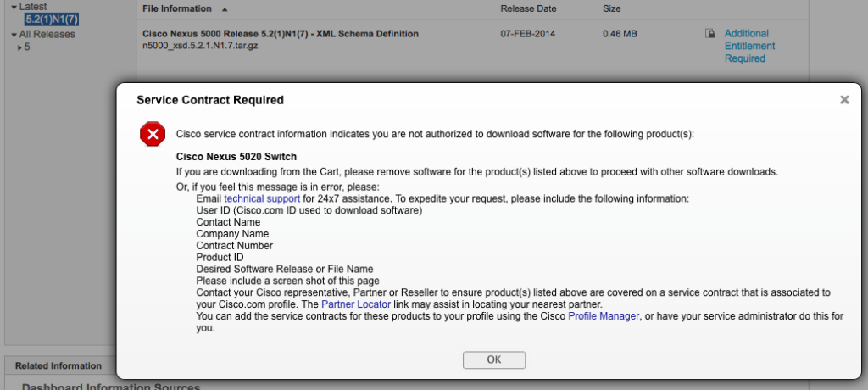Viewport: 868px width, 390px height.
Task: Open the Profile Manager link
Action: point(604,316)
